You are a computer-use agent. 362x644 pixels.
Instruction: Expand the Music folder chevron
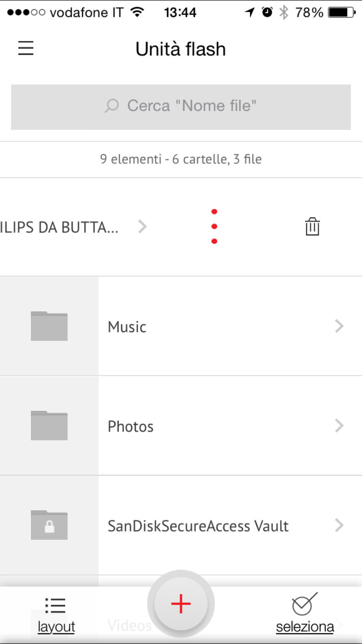[339, 326]
